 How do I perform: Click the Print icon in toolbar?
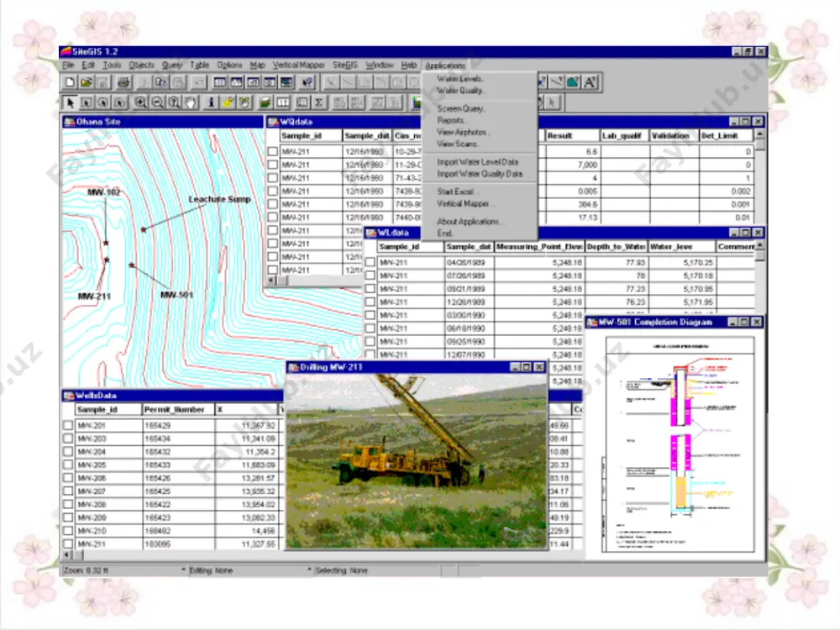(x=123, y=82)
